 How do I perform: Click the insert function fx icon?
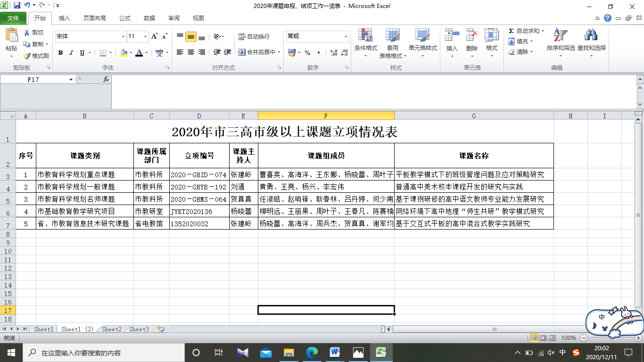click(106, 80)
